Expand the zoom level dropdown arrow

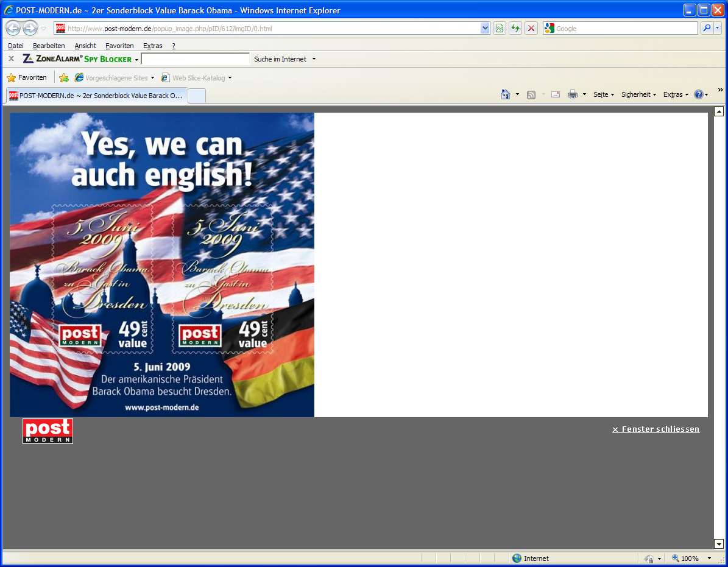709,558
